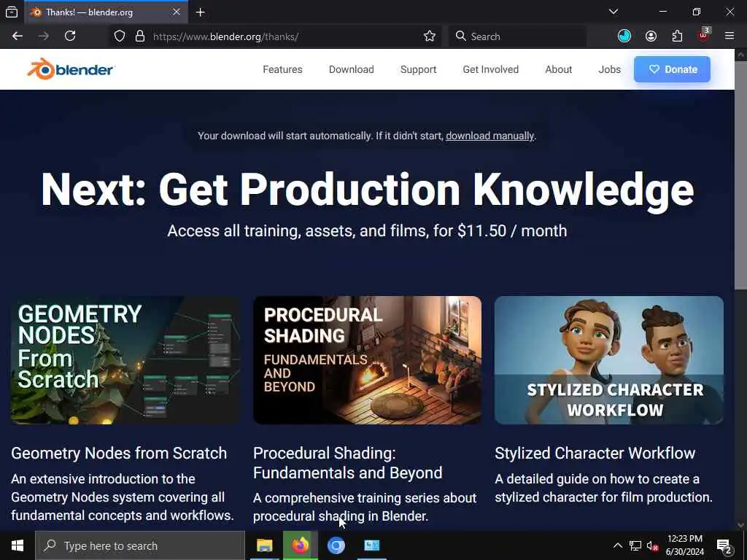The width and height of the screenshot is (747, 560).
Task: Click the scrollbar up arrow
Action: (741, 54)
